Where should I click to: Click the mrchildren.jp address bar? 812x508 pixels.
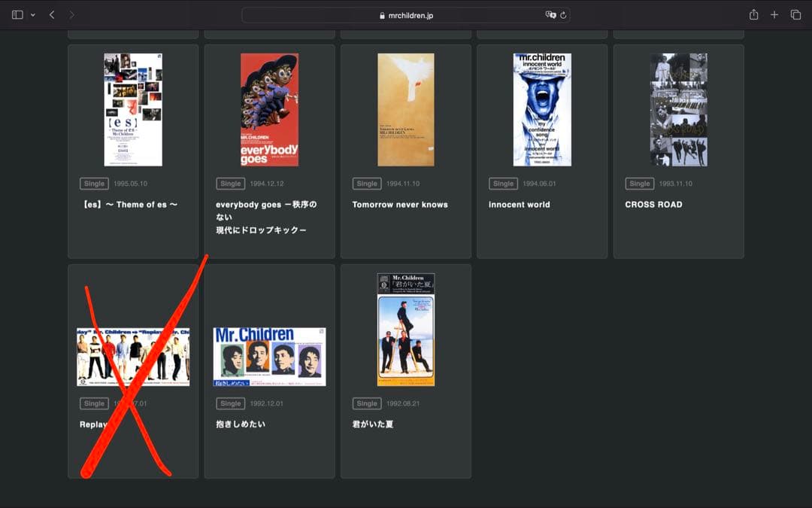point(406,15)
